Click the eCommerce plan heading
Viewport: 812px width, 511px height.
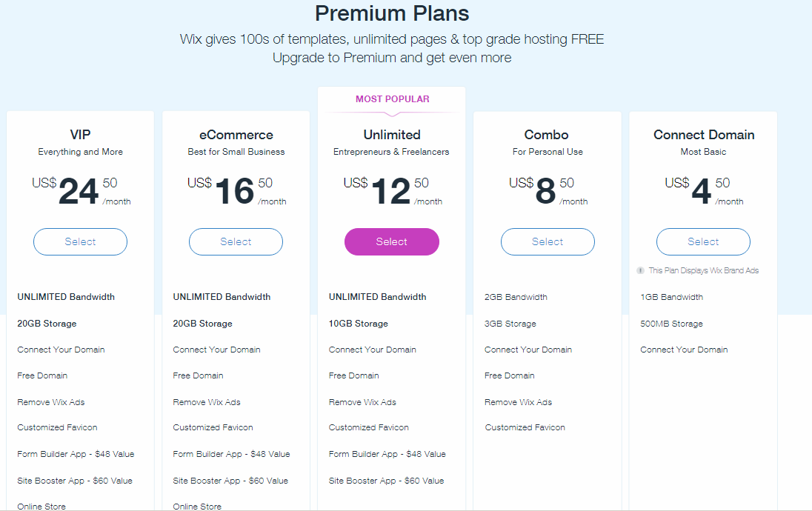click(x=236, y=135)
